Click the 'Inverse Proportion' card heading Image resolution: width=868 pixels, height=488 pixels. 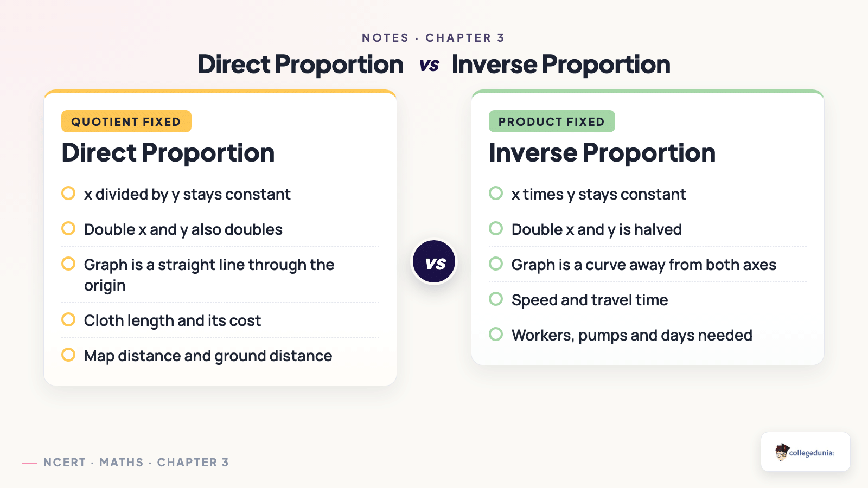click(602, 153)
